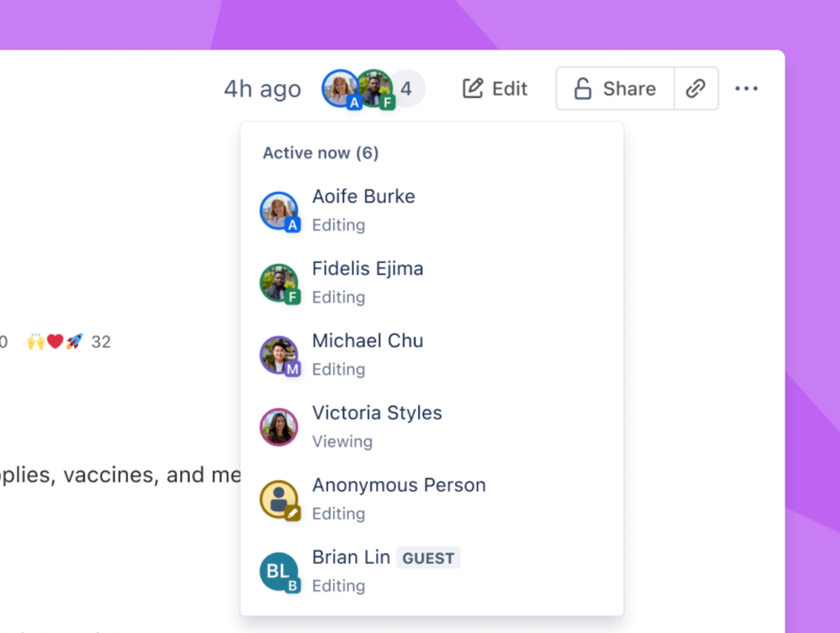Click the GUEST label beside Brian Lin
The height and width of the screenshot is (633, 840).
pyautogui.click(x=428, y=558)
